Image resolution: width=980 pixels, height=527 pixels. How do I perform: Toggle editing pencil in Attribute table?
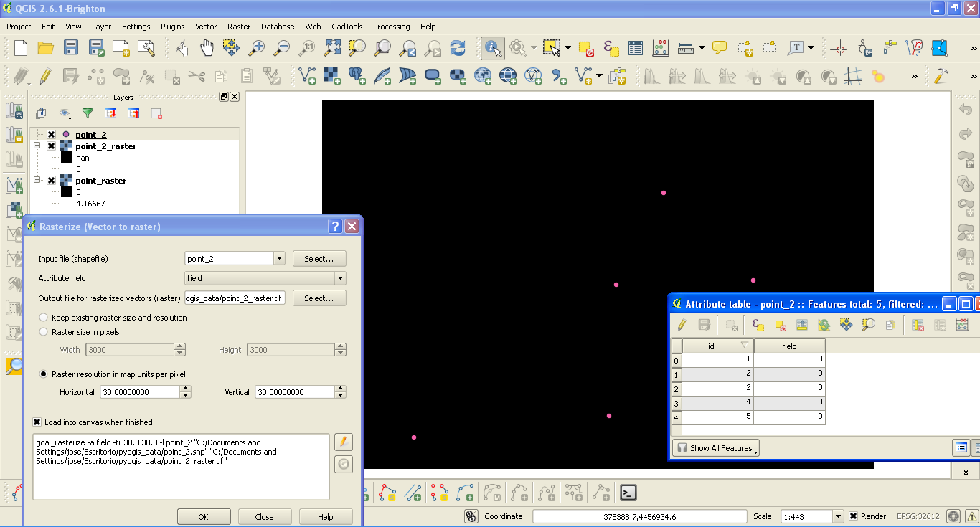coord(682,325)
